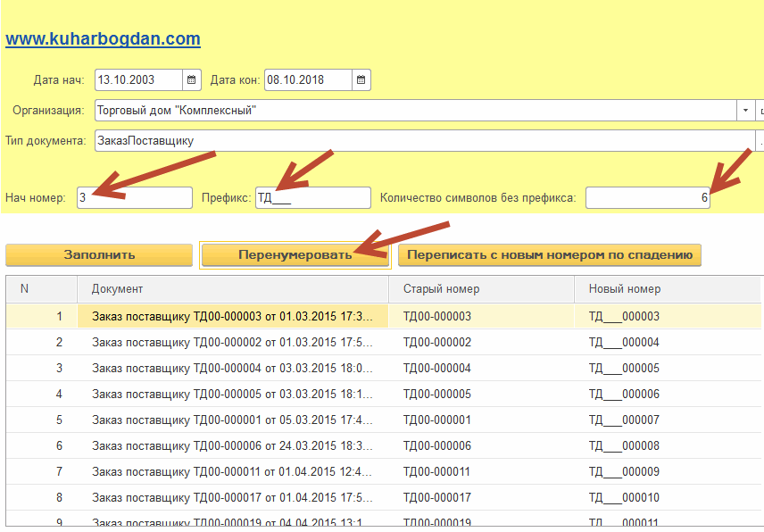
Task: Expand the Организация dropdown list
Action: pos(744,111)
